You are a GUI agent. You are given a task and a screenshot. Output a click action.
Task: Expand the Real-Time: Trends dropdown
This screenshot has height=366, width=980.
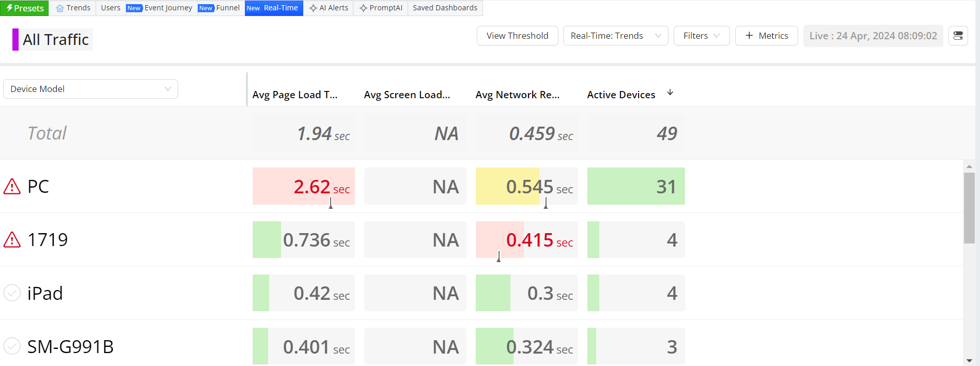(615, 36)
